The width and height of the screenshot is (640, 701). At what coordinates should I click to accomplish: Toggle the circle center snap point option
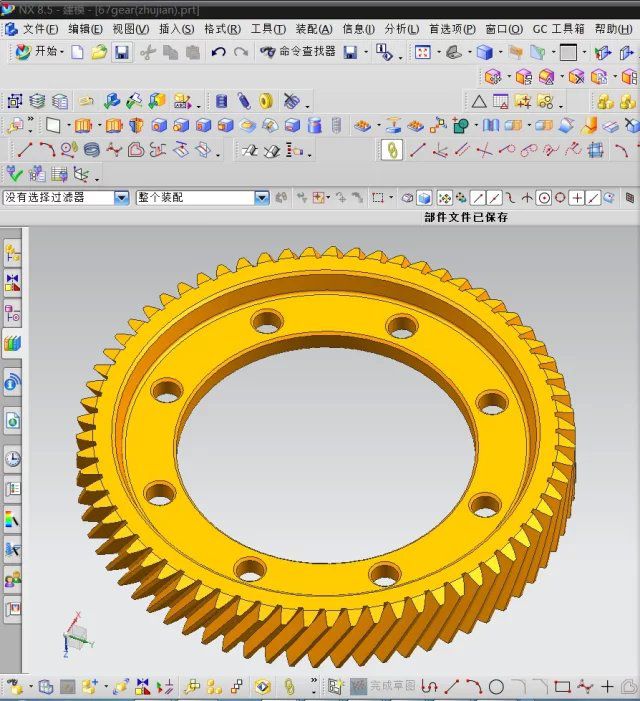click(x=544, y=198)
